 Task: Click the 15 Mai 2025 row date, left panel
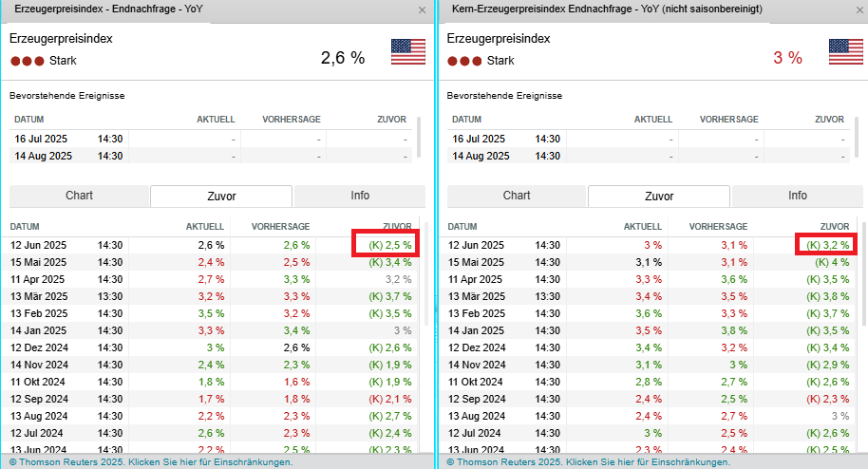pyautogui.click(x=39, y=262)
